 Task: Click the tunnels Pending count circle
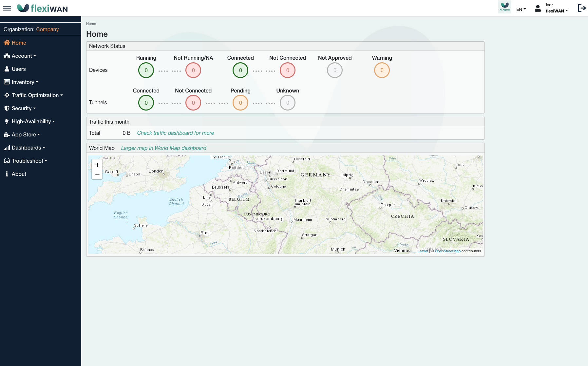(240, 103)
